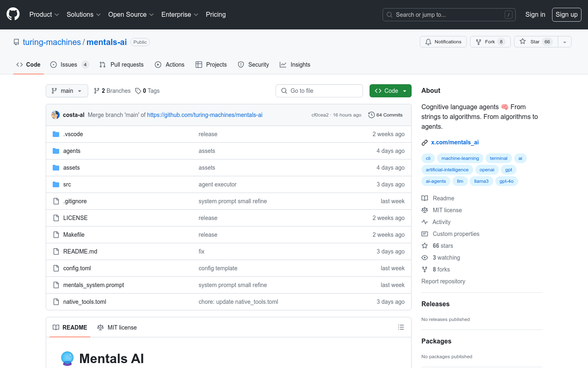Click the 'agent executor' commit message

[218, 184]
